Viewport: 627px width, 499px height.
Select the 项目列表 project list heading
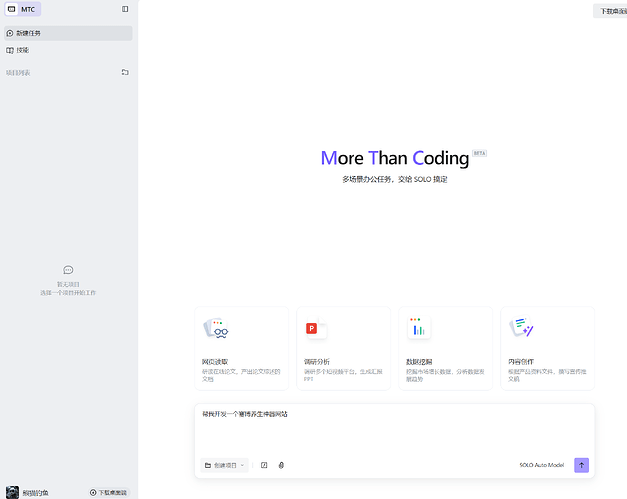click(18, 73)
